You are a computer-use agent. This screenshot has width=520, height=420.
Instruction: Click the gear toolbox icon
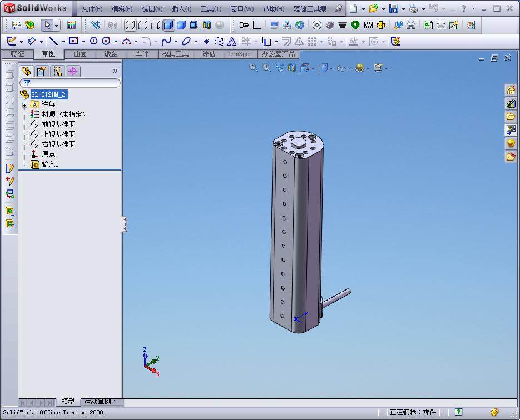[x=317, y=25]
